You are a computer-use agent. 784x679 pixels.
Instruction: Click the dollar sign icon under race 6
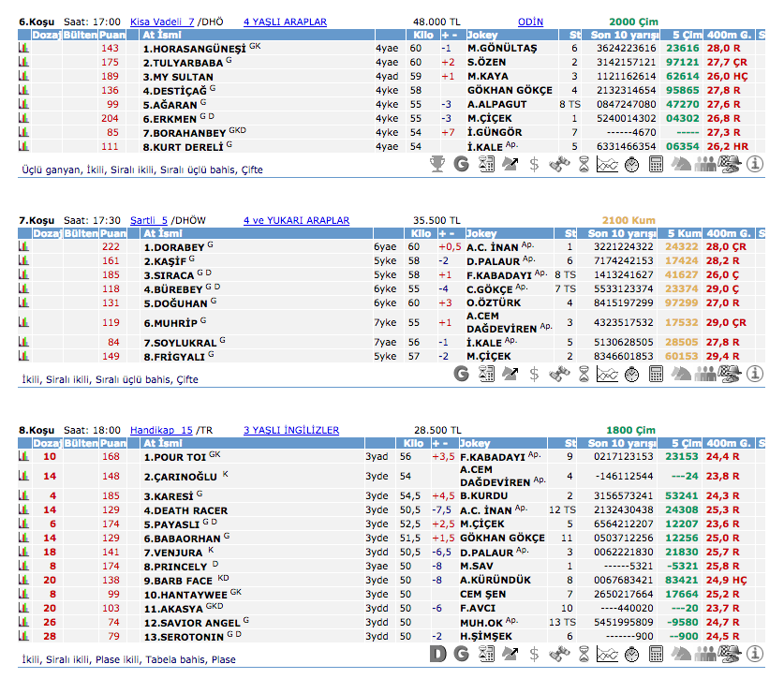[x=534, y=164]
